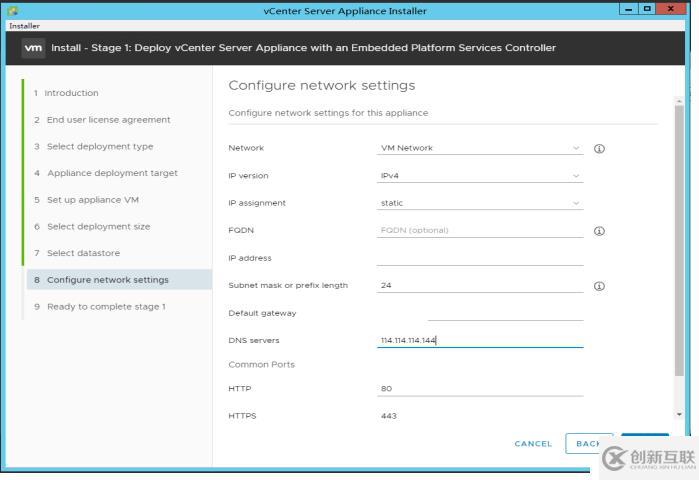This screenshot has height=480, width=699.
Task: Click the vCenter installer title bar icon
Action: coord(13,11)
